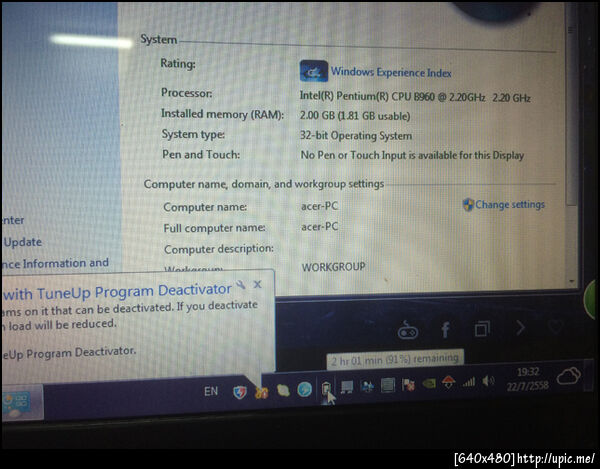The height and width of the screenshot is (469, 600).
Task: Click the 'Computer description:' label
Action: 219,249
